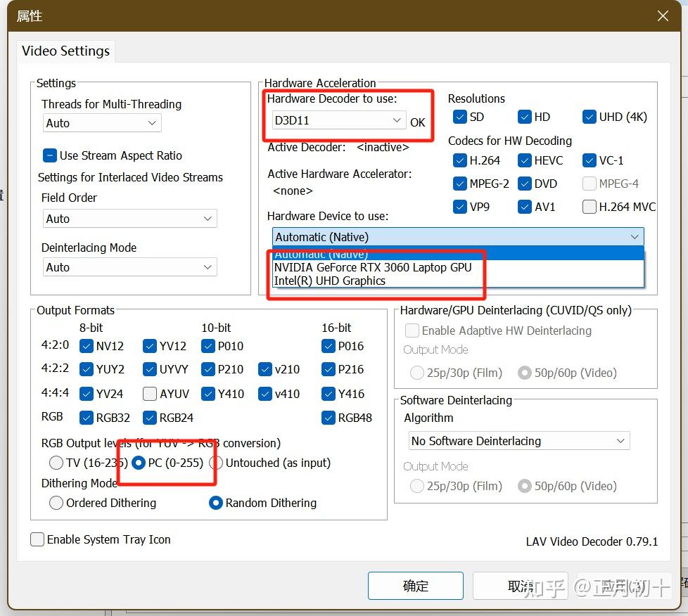Choose Random Dithering mode
The height and width of the screenshot is (616, 688).
point(216,503)
